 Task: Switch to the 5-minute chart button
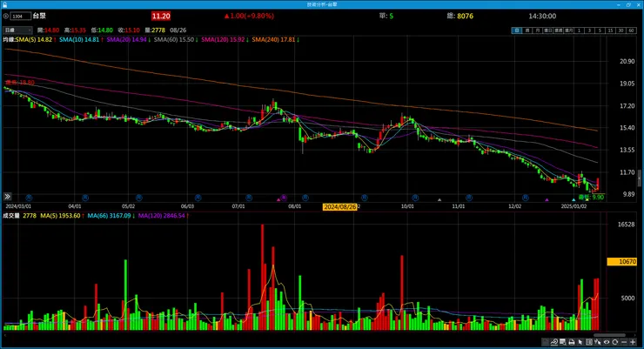[x=600, y=30]
